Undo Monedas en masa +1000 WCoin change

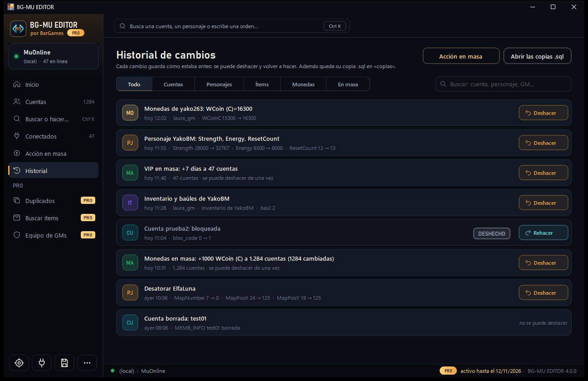[544, 263]
